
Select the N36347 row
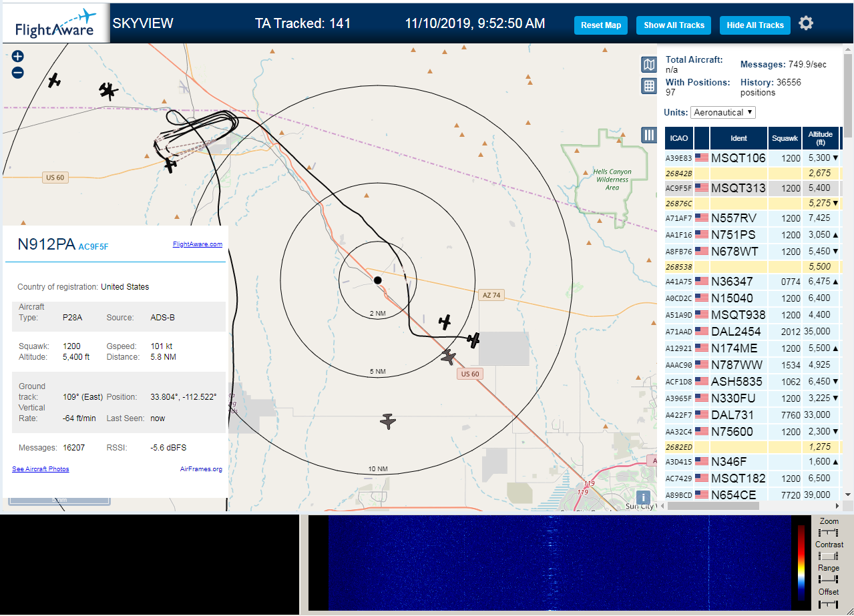[753, 282]
